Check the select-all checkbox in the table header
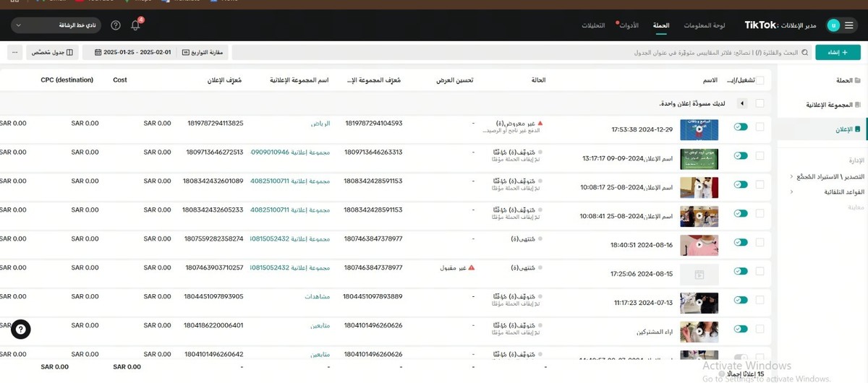The image size is (868, 383). 759,80
